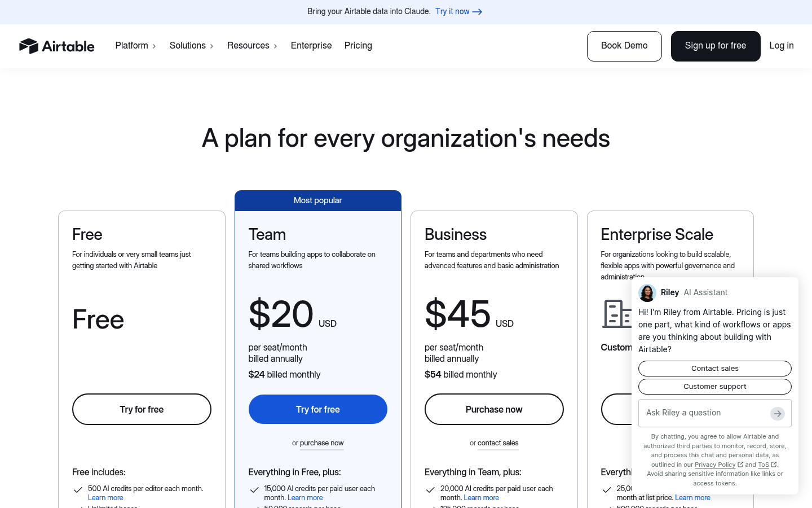Click the purchase now link under Team
This screenshot has width=812, height=508.
point(322,443)
